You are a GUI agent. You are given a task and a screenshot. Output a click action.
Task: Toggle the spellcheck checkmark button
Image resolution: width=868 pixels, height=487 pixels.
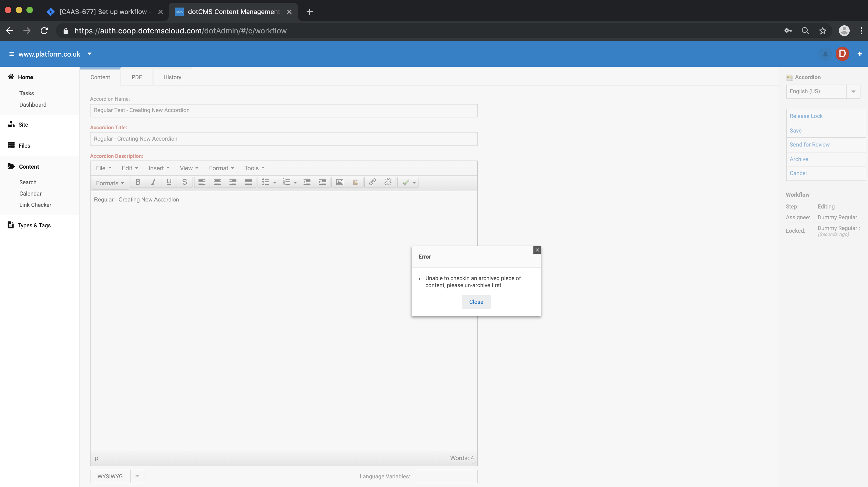click(405, 183)
